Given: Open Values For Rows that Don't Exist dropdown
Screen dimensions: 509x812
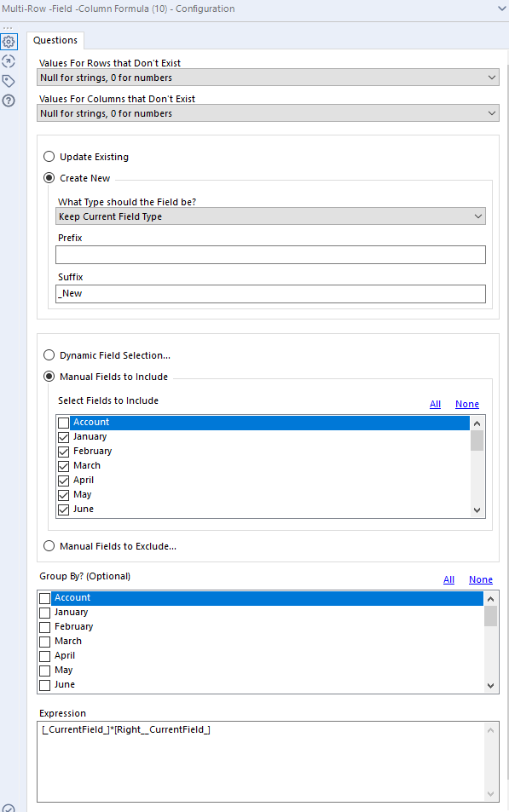Looking at the screenshot, I should point(268,78).
